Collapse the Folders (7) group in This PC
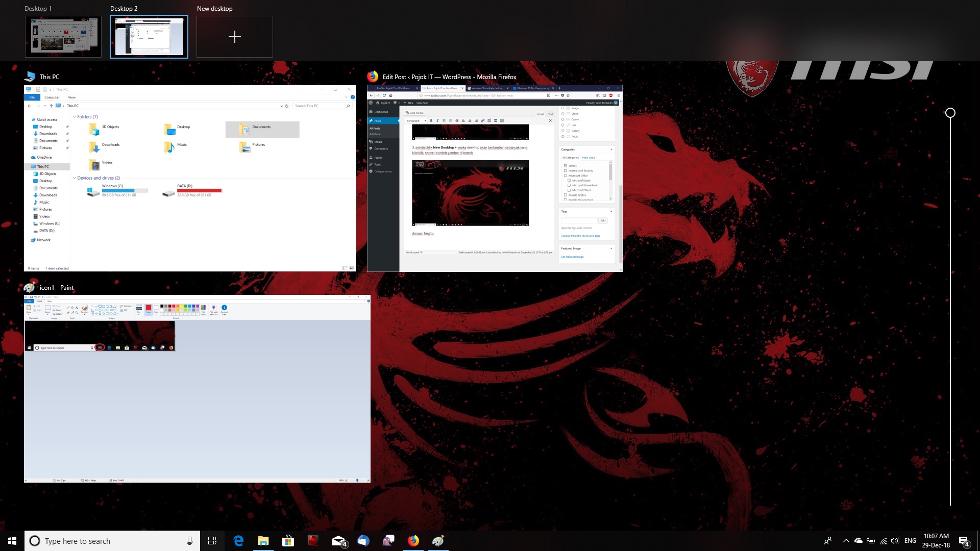The image size is (980, 551). tap(75, 117)
